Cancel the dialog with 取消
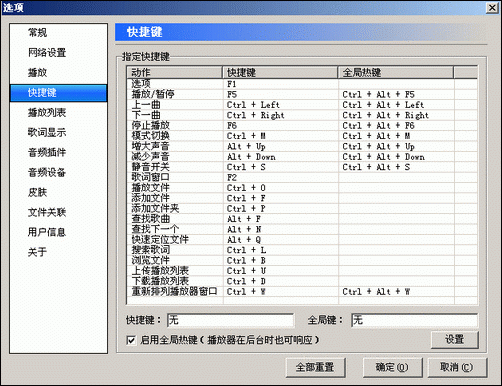 (457, 367)
